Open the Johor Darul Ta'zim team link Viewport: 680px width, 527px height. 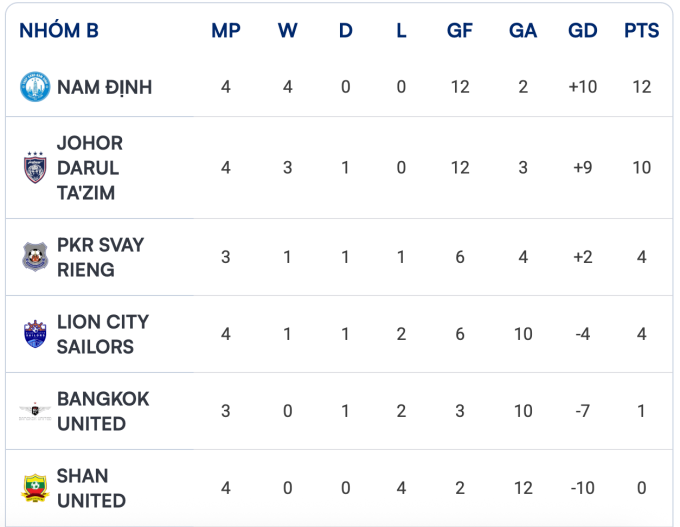pyautogui.click(x=89, y=168)
